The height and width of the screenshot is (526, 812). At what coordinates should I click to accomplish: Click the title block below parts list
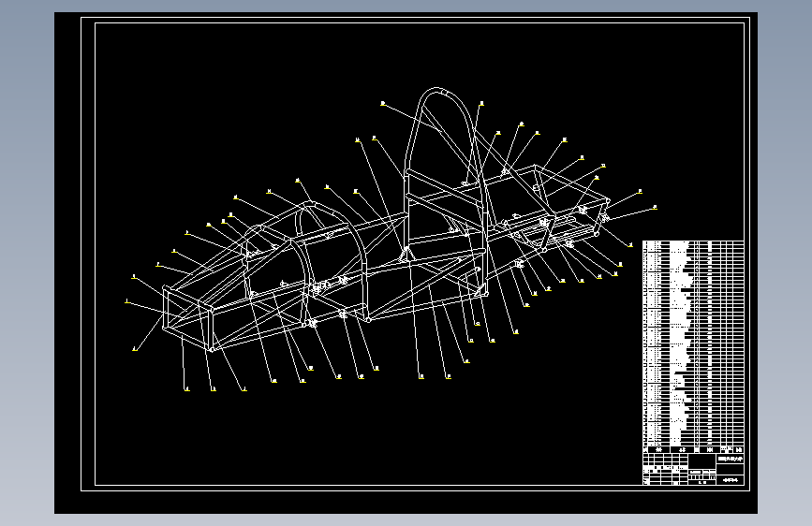tap(693, 470)
